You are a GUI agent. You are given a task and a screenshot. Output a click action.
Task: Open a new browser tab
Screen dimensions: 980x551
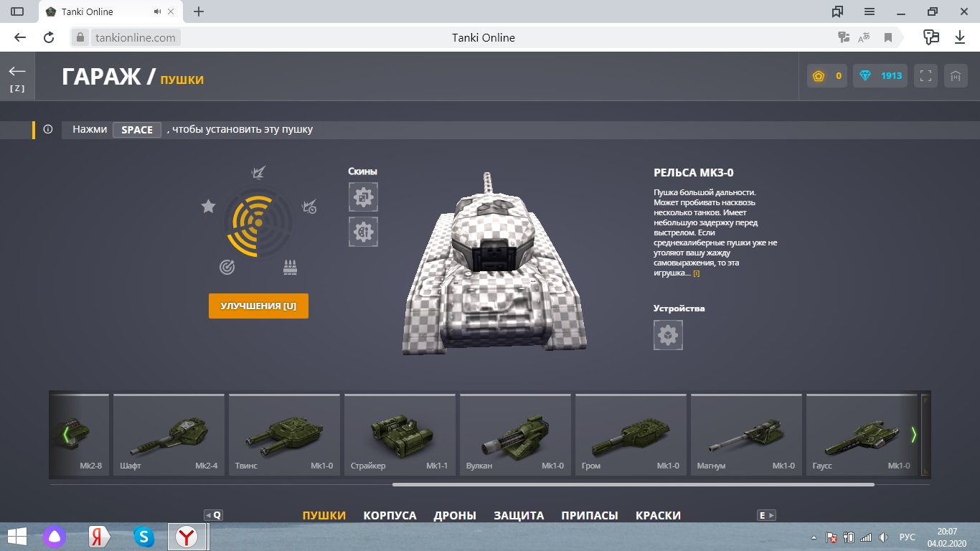[199, 11]
